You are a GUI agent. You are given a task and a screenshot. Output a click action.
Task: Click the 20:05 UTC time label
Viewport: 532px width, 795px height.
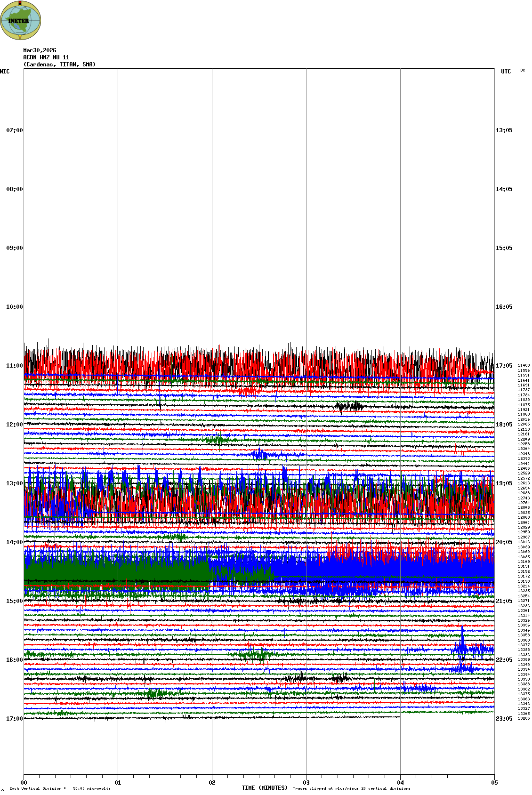pyautogui.click(x=504, y=542)
